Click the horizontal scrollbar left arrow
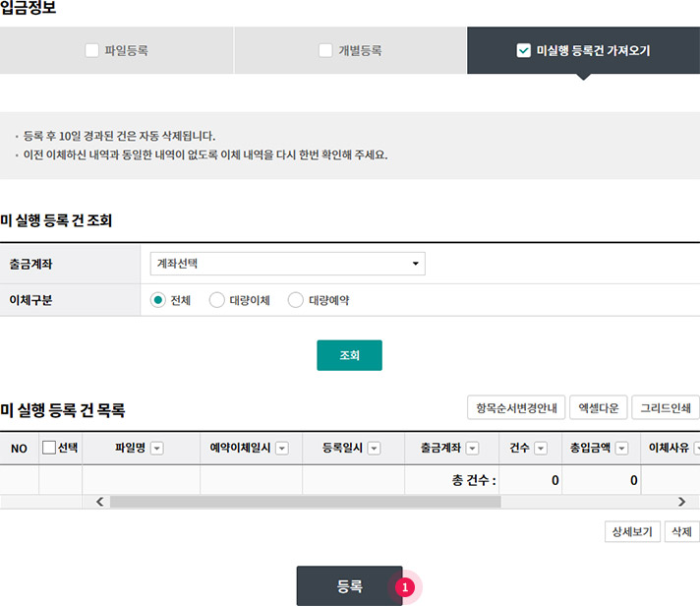Image resolution: width=700 pixels, height=607 pixels. click(x=98, y=502)
